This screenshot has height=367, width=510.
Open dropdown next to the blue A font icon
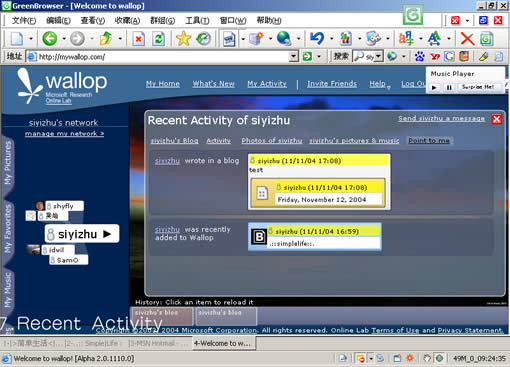pos(449,39)
